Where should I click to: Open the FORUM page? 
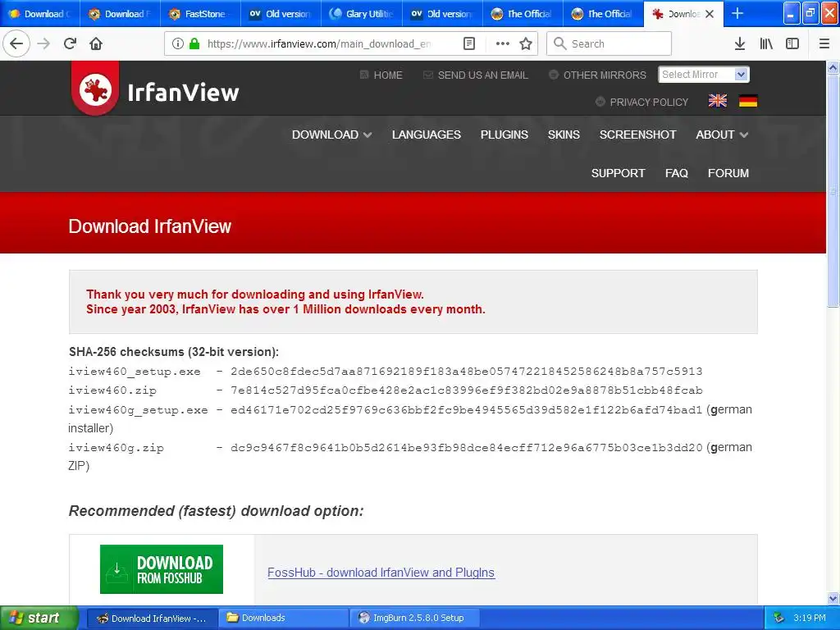tap(728, 173)
